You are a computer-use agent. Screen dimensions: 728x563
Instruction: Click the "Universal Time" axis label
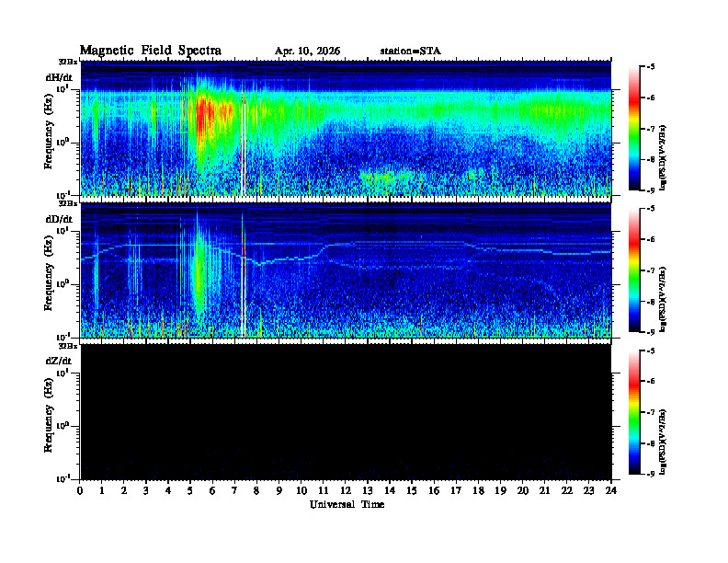click(x=347, y=504)
